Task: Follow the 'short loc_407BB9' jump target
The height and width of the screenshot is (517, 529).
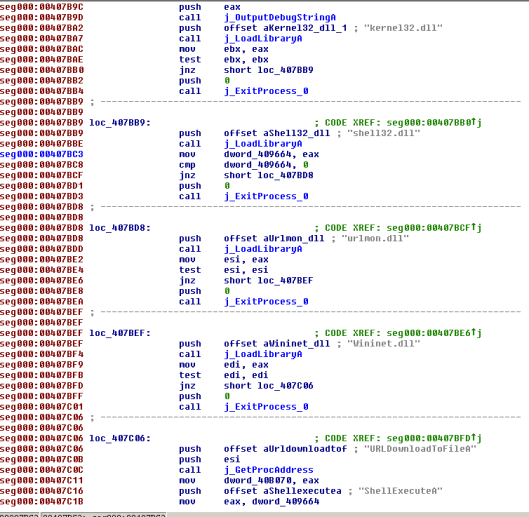Action: point(268,70)
